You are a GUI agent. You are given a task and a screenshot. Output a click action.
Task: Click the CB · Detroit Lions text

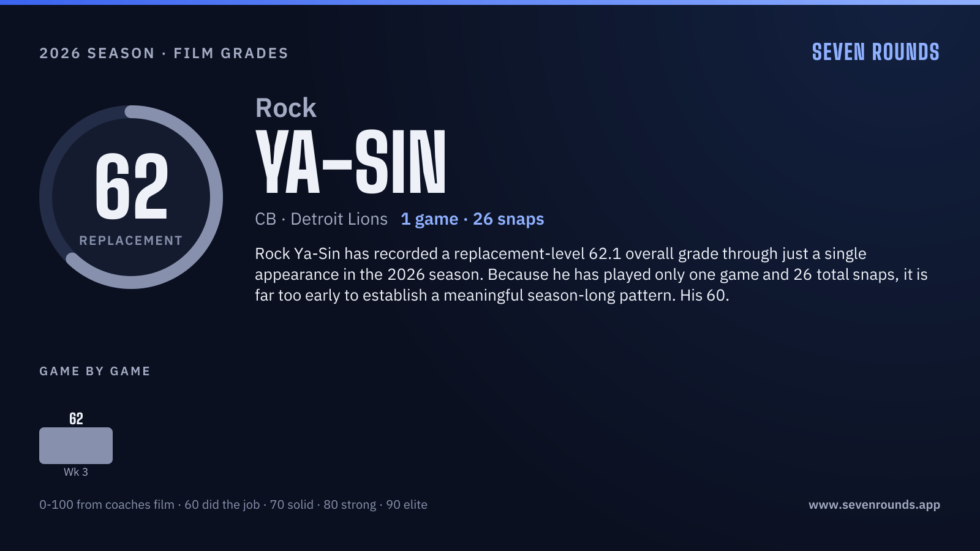click(x=321, y=219)
